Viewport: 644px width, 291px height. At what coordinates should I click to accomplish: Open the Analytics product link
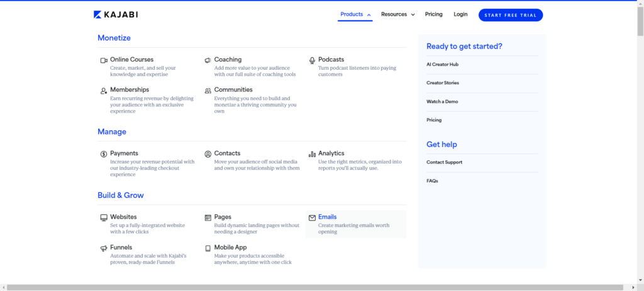tap(331, 153)
